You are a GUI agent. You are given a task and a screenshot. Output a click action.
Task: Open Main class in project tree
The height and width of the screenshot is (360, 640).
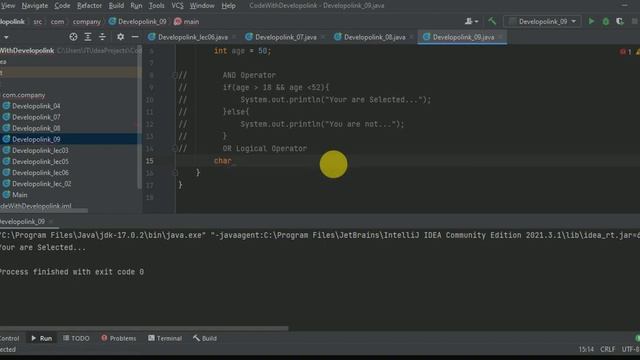pyautogui.click(x=20, y=195)
